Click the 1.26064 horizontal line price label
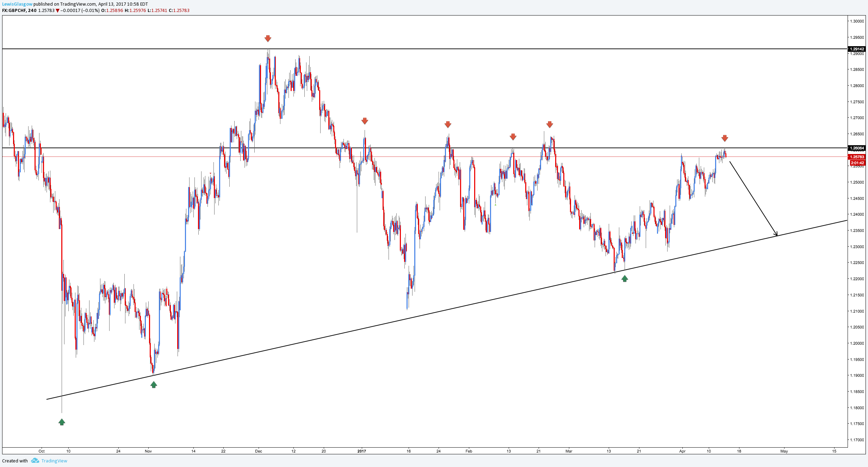This screenshot has height=467, width=868. point(857,148)
